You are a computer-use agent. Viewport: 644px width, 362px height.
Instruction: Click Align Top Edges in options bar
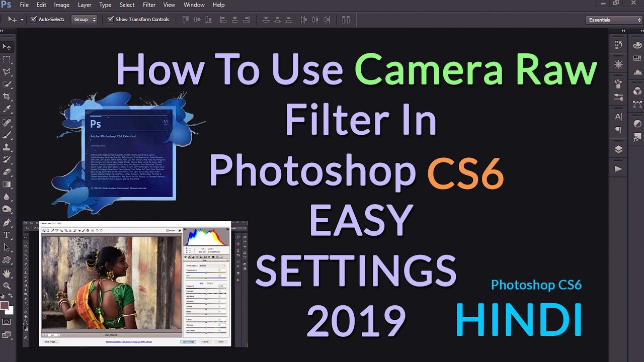tap(186, 20)
